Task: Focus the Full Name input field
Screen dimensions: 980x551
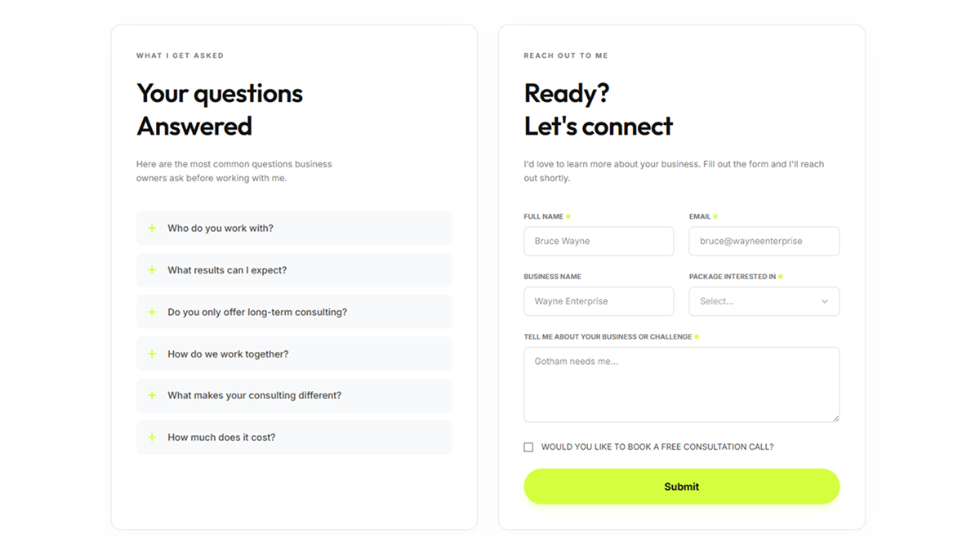Action: [x=599, y=242]
